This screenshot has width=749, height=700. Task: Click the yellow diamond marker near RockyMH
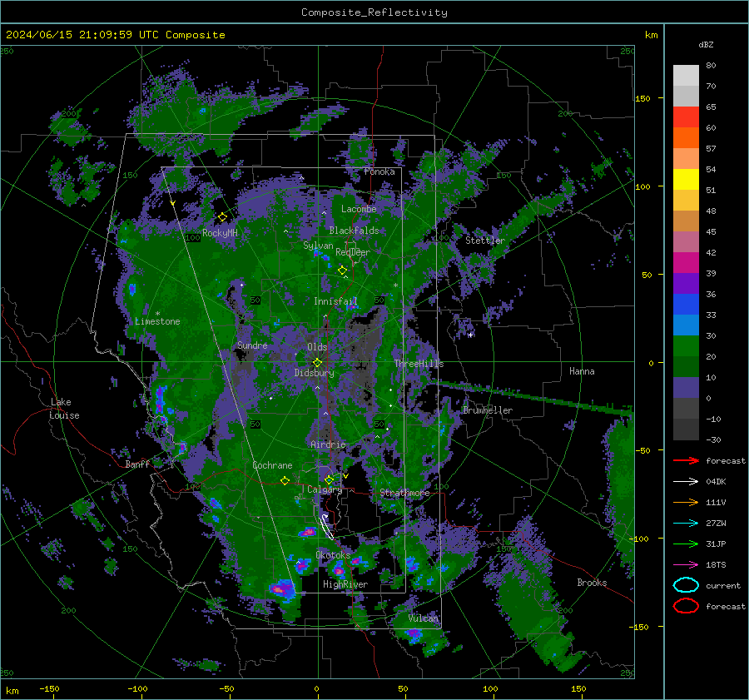(222, 217)
